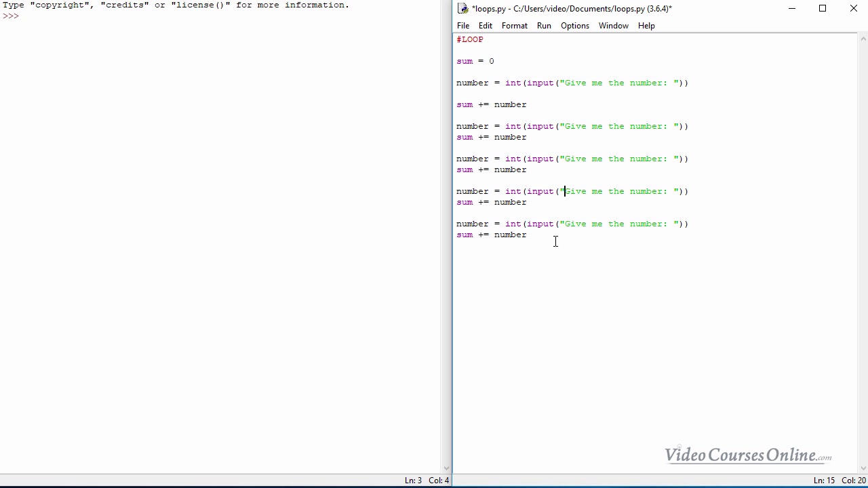Click the 'Ln: 3' status in shell window
The height and width of the screenshot is (488, 868).
413,481
